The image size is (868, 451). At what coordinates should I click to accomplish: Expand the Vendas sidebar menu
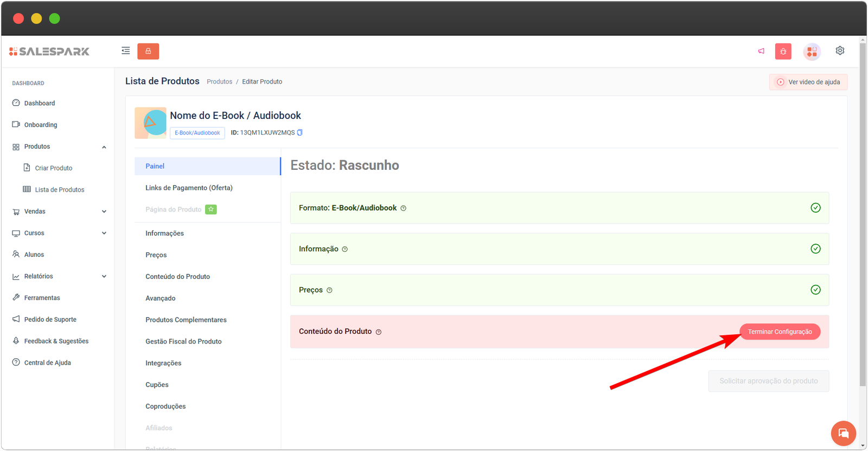pyautogui.click(x=104, y=212)
